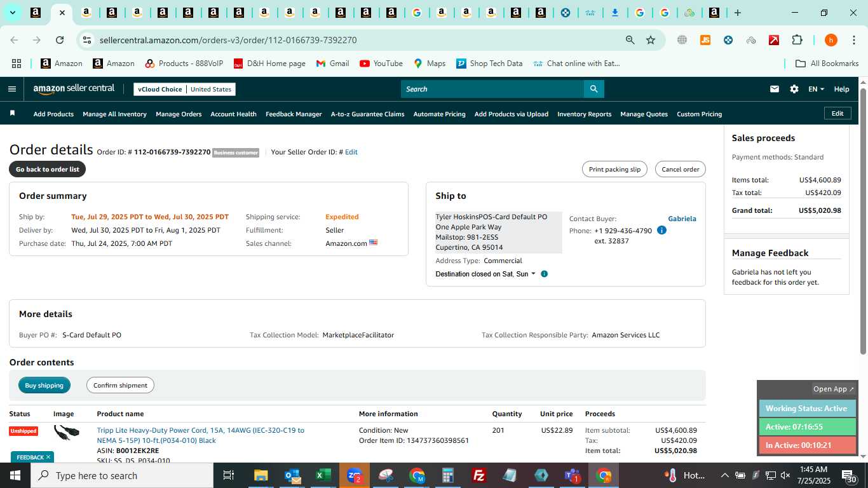Click Working Status: Active indicator
This screenshot has height=488, width=868.
tap(807, 409)
